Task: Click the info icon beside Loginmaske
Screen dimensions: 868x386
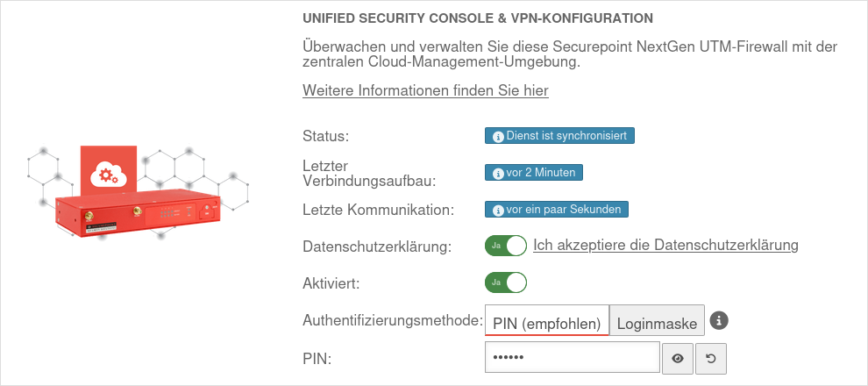Action: tap(719, 321)
